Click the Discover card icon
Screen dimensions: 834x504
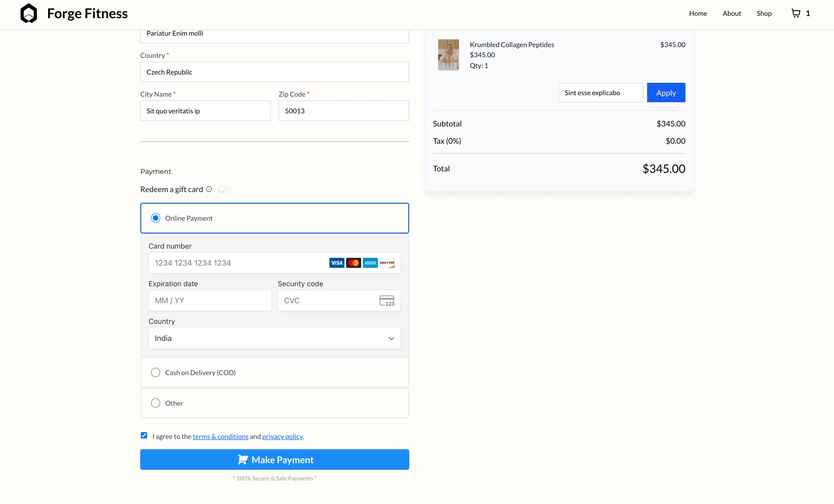click(x=387, y=263)
